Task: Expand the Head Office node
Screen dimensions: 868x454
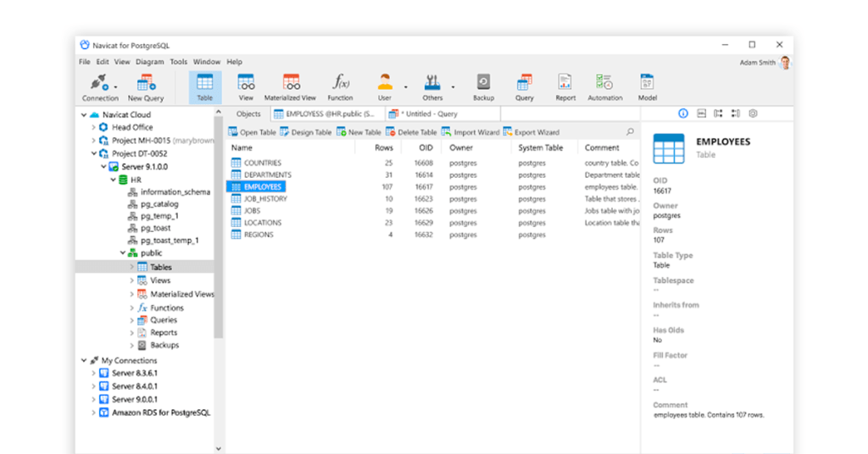Action: [93, 127]
